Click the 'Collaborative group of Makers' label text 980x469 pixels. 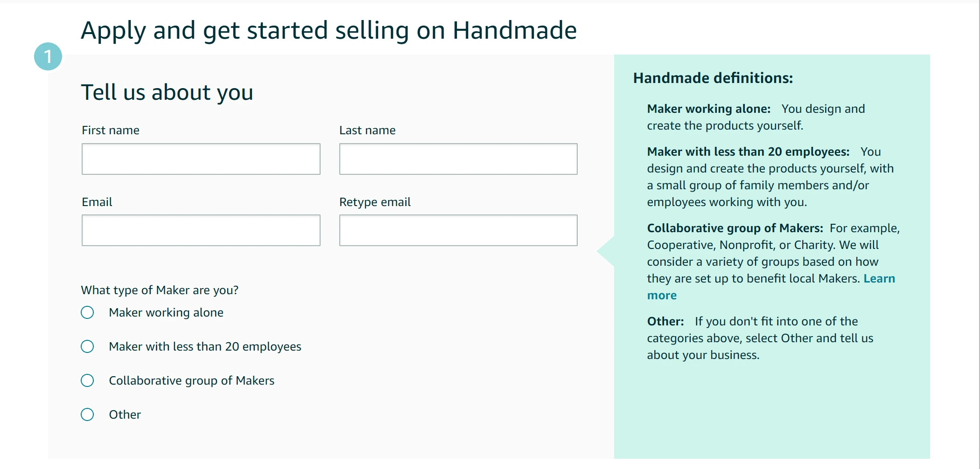click(x=191, y=380)
